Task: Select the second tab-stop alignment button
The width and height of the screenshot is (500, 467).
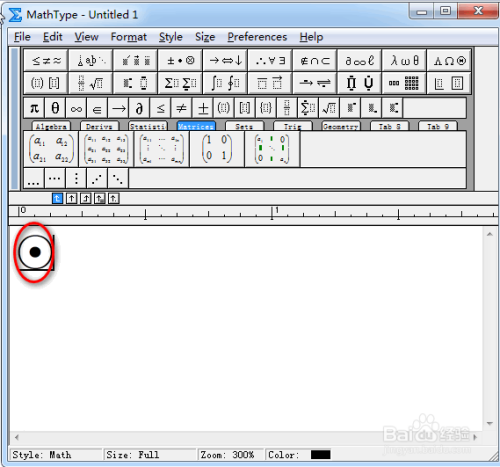Action: pyautogui.click(x=71, y=199)
